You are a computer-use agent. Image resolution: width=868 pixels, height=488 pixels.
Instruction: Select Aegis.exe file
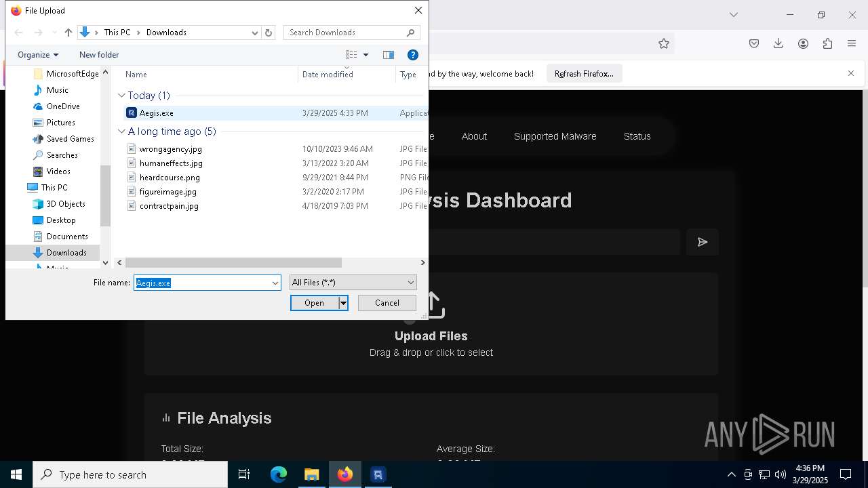tap(156, 113)
